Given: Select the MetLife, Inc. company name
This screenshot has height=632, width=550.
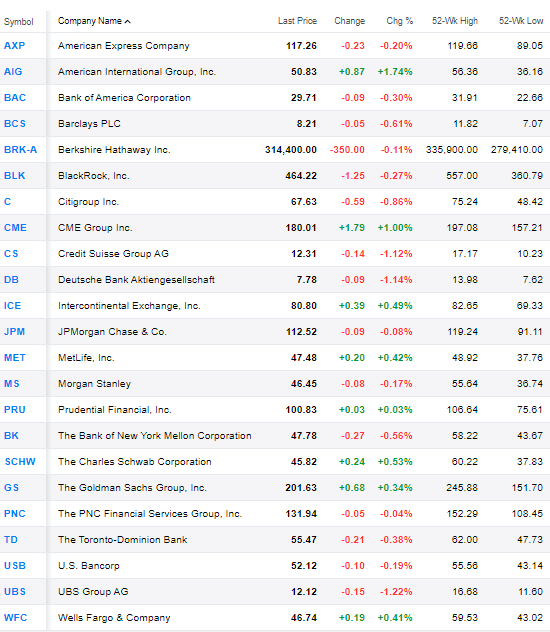Looking at the screenshot, I should point(86,358).
